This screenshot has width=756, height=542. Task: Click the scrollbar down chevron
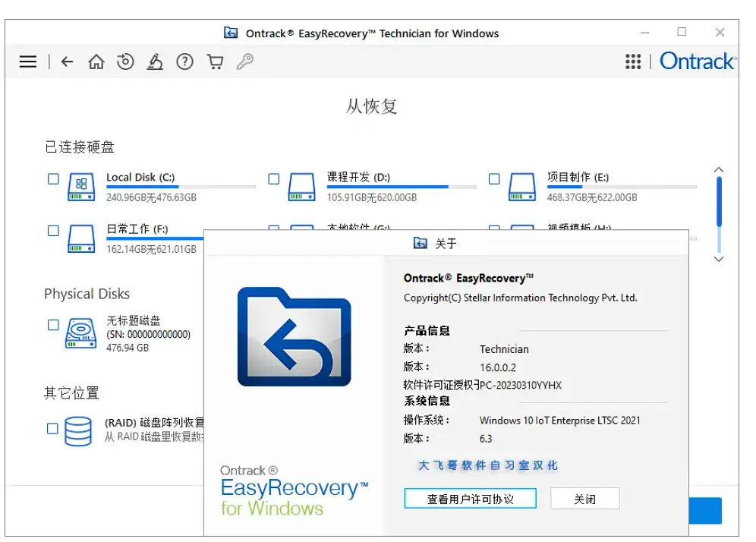[717, 259]
